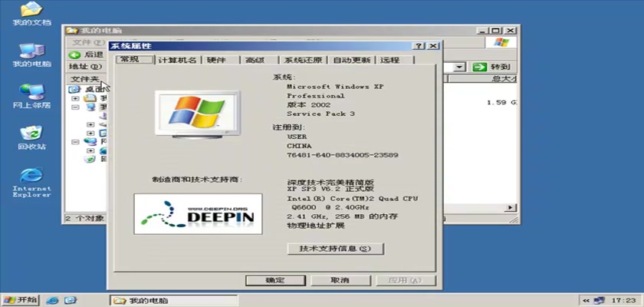Expand hidden system tray icons
Viewport: 644px width, 307px height.
(586, 300)
